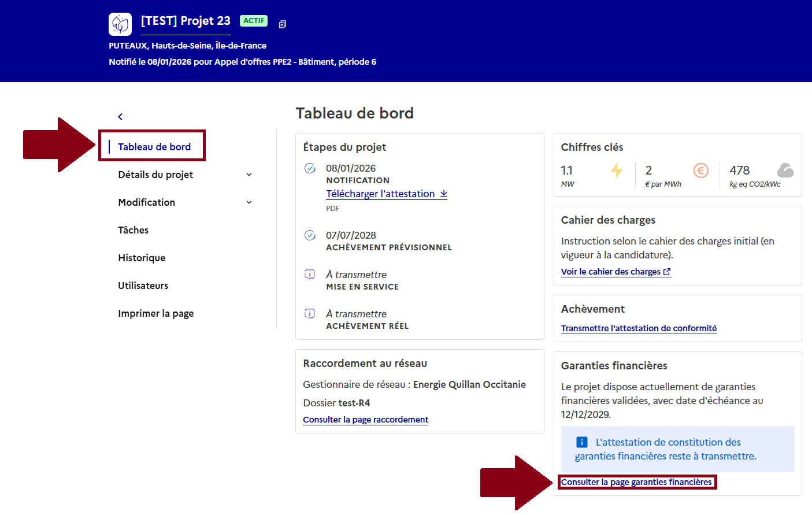Select Tableau de bord in sidebar
Viewport: 812px width, 515px height.
point(154,147)
